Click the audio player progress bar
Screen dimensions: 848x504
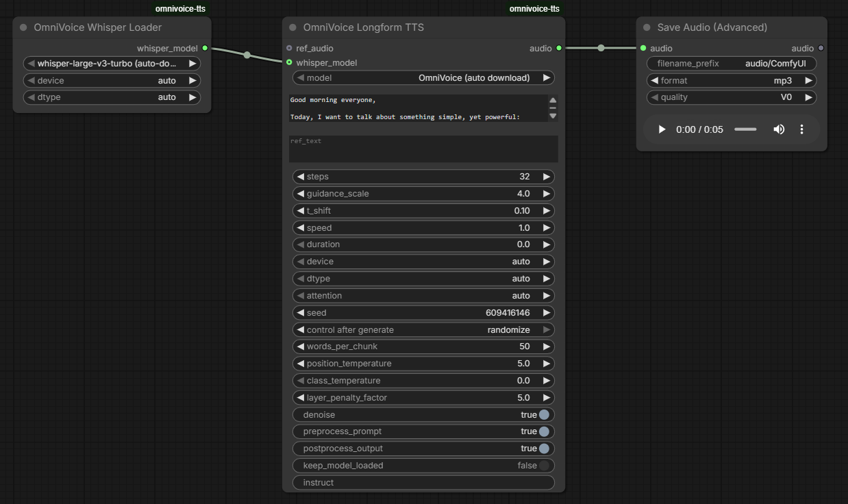point(745,129)
